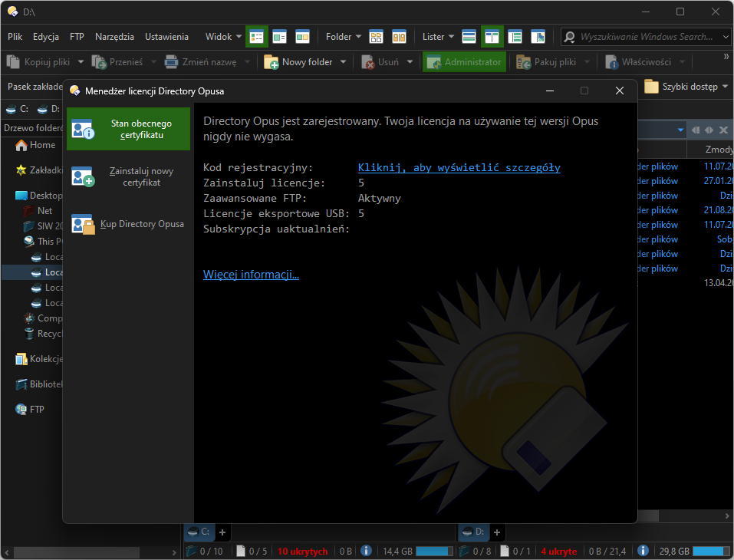734x560 pixels.
Task: Click the C: drive button in toolbar
Action: (18, 109)
